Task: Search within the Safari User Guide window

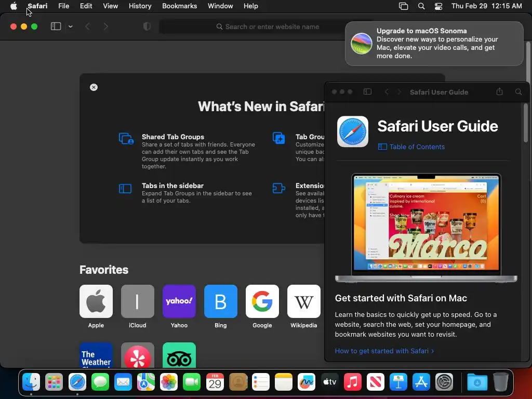Action: pyautogui.click(x=518, y=91)
